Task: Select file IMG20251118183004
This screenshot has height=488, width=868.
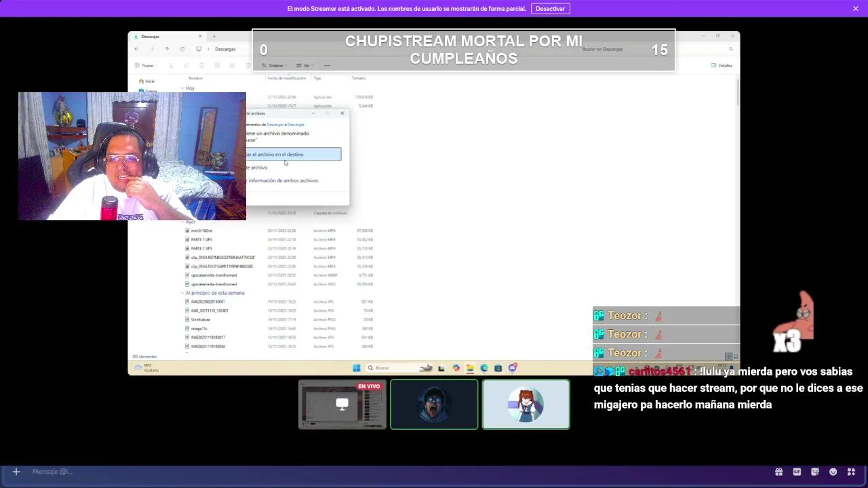Action: pos(208,346)
